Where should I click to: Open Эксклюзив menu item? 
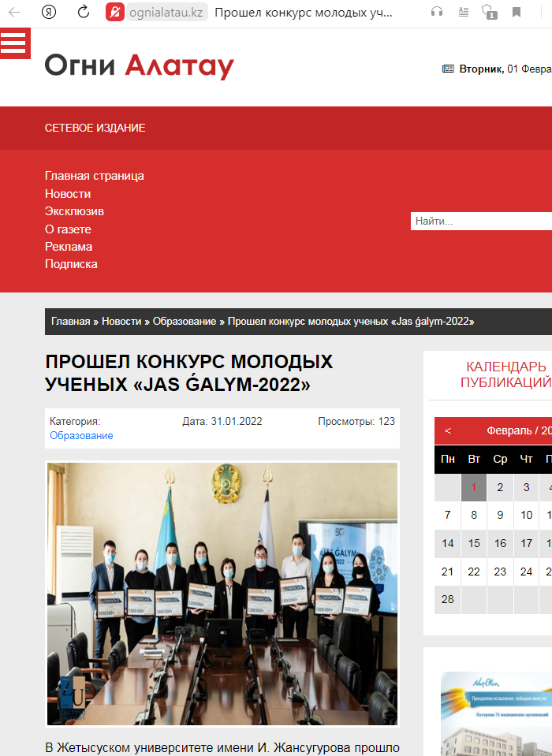click(x=74, y=211)
